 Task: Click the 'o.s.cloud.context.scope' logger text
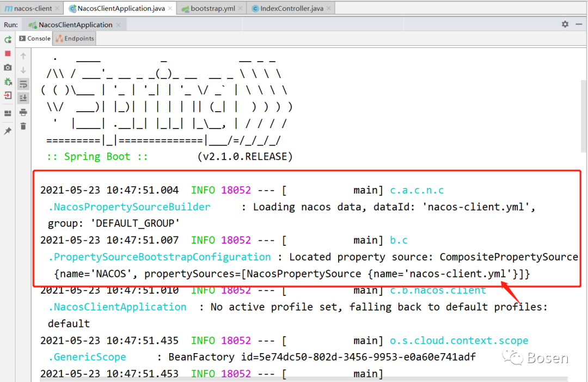(459, 341)
